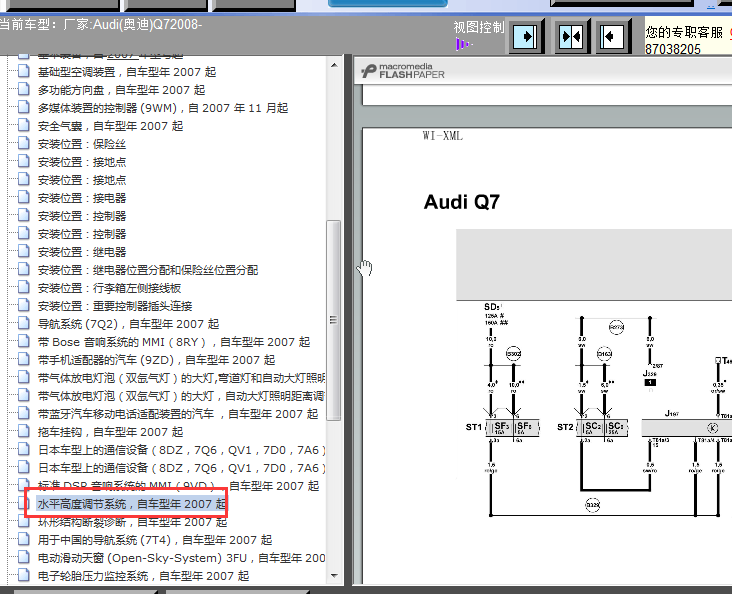The width and height of the screenshot is (732, 594).
Task: Click the view control center-arrows button
Action: 571,36
